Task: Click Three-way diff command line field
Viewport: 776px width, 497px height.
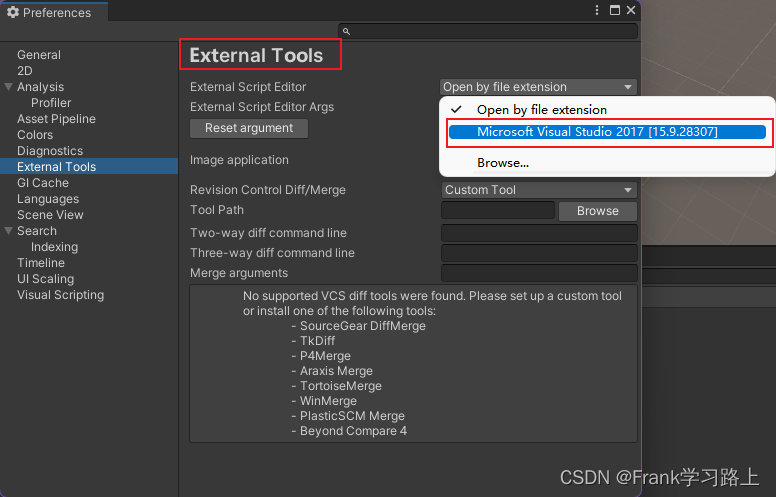Action: tap(539, 253)
